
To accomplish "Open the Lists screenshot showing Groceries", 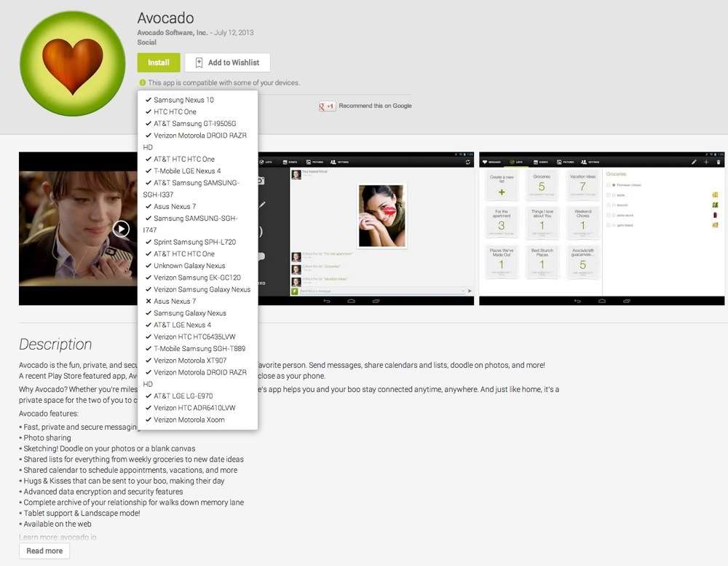I will [602, 229].
